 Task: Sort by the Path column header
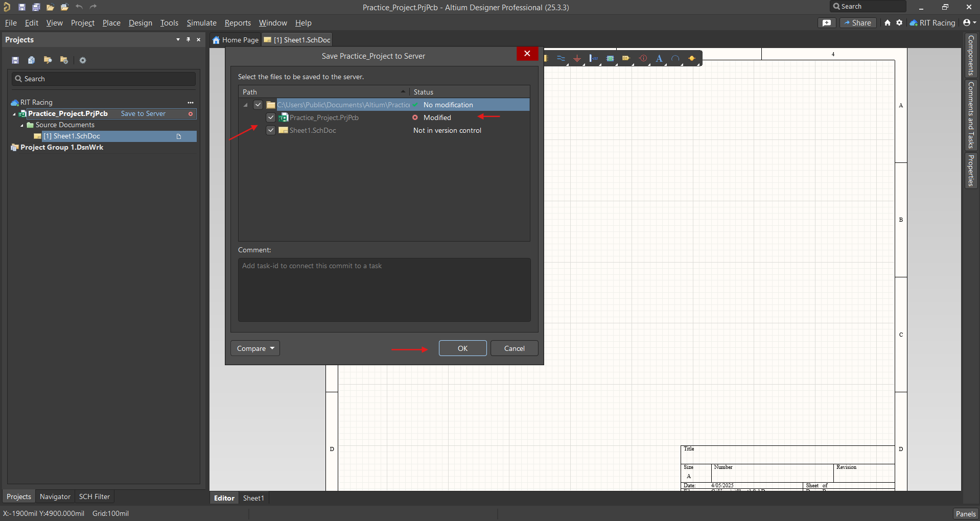pyautogui.click(x=324, y=92)
